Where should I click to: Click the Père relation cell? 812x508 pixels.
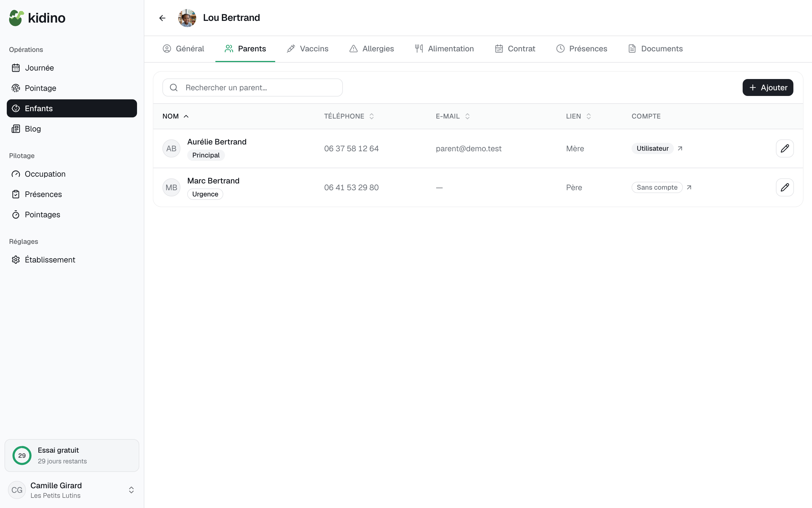click(x=574, y=187)
